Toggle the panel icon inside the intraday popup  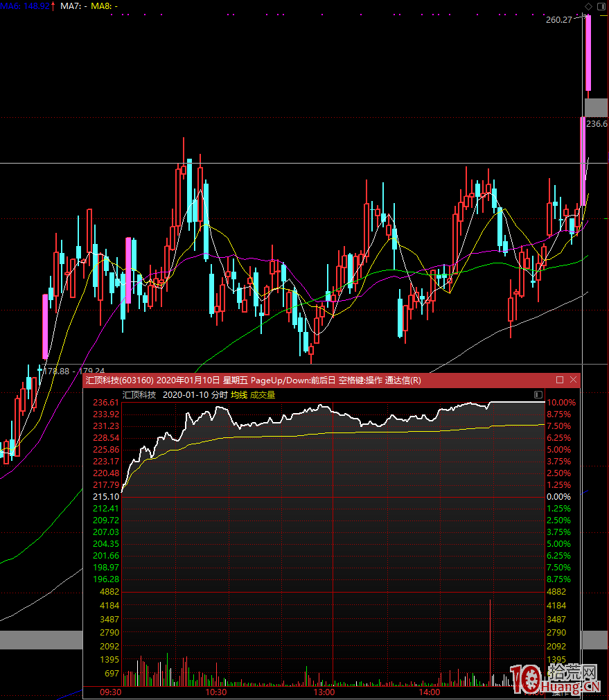[x=538, y=394]
